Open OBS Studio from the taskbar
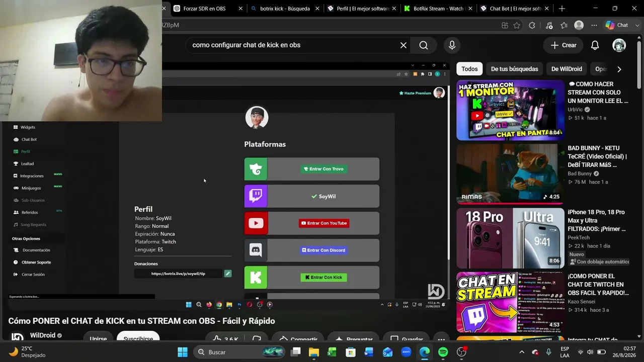 click(461, 352)
